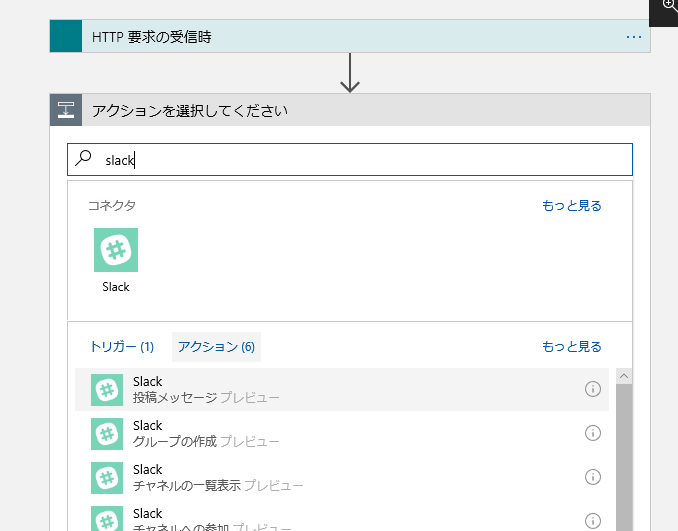Select the Slack connector tile

pos(116,250)
